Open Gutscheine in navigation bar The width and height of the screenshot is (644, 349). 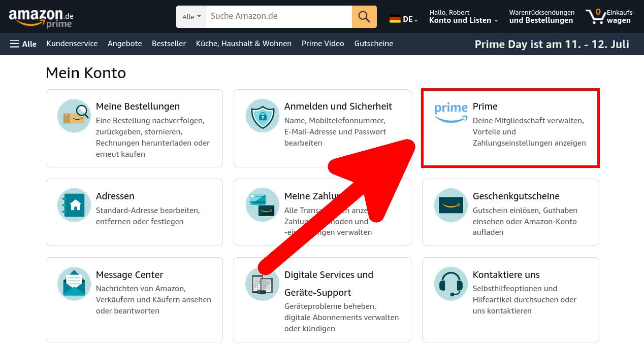tap(374, 44)
